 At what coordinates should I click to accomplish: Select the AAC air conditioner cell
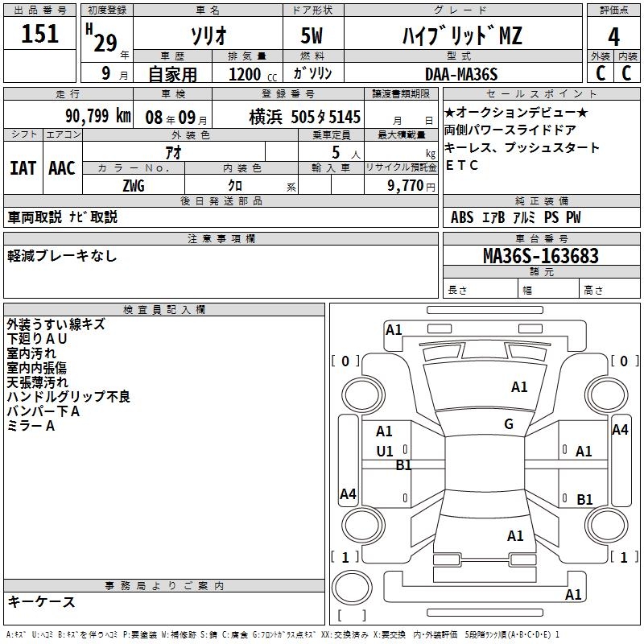click(x=62, y=167)
